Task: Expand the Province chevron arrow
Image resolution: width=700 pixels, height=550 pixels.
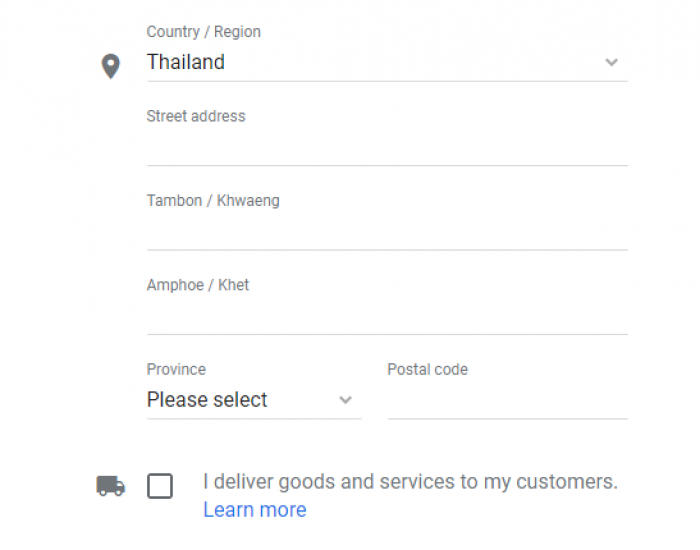Action: [345, 400]
